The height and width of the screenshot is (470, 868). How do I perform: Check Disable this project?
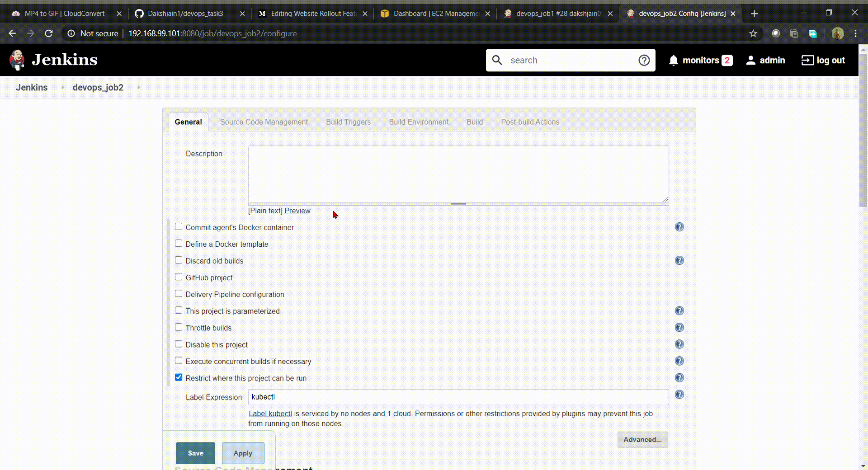click(x=179, y=344)
